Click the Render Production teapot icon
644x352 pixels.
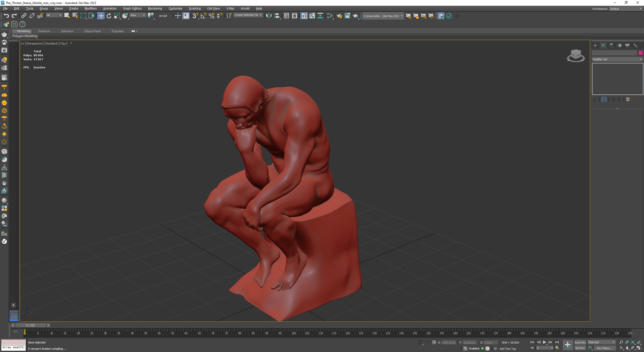click(x=355, y=16)
